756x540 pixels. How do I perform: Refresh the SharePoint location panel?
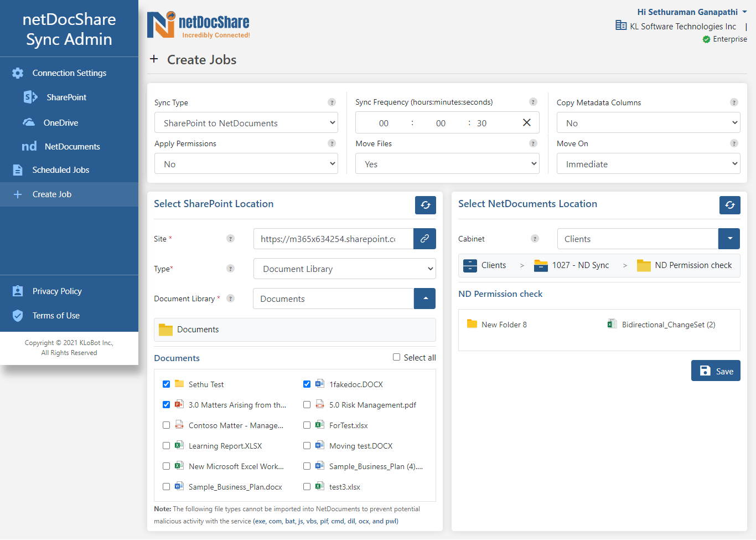(x=426, y=205)
